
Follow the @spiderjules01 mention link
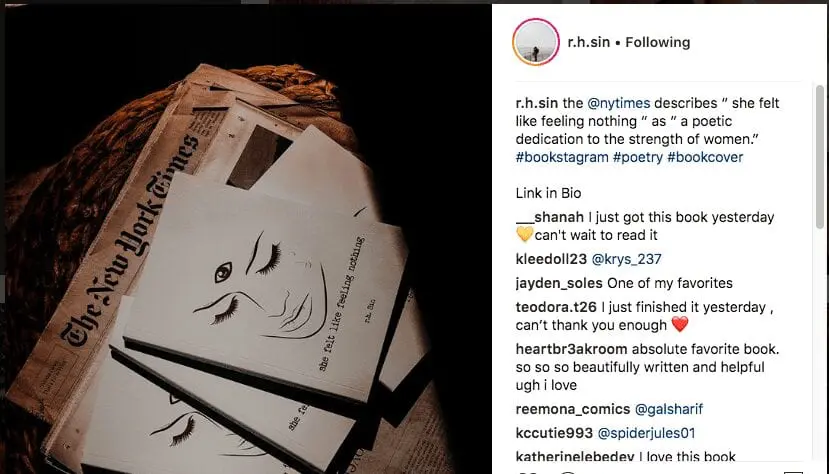pos(646,433)
